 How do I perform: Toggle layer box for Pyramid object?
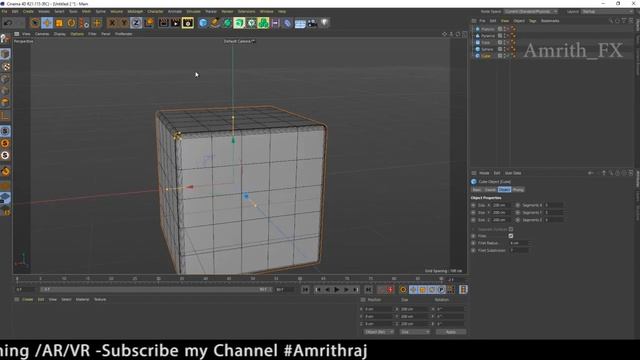click(x=500, y=36)
